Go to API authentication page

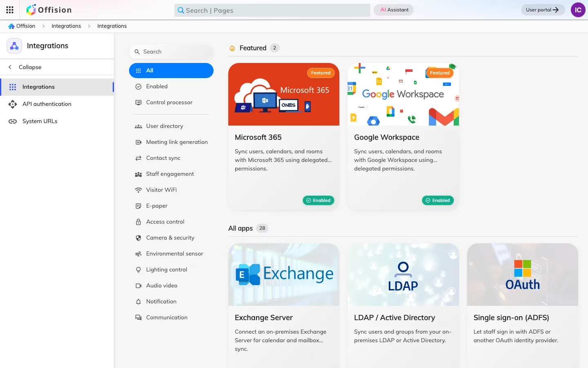point(57,104)
